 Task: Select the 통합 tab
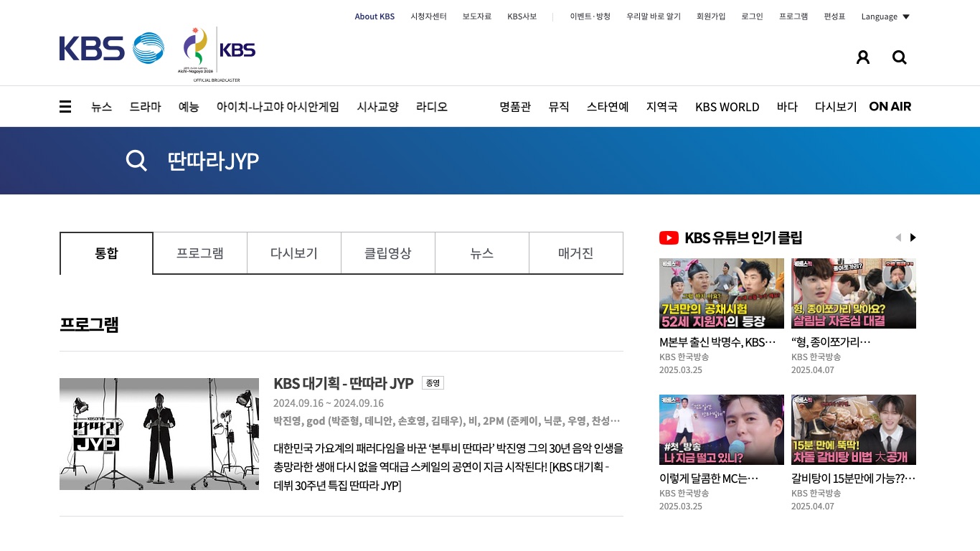pyautogui.click(x=106, y=253)
